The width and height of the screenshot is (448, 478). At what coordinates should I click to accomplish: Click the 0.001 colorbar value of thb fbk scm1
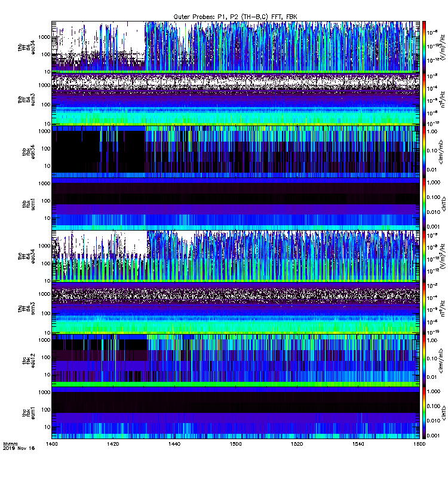pos(433,227)
